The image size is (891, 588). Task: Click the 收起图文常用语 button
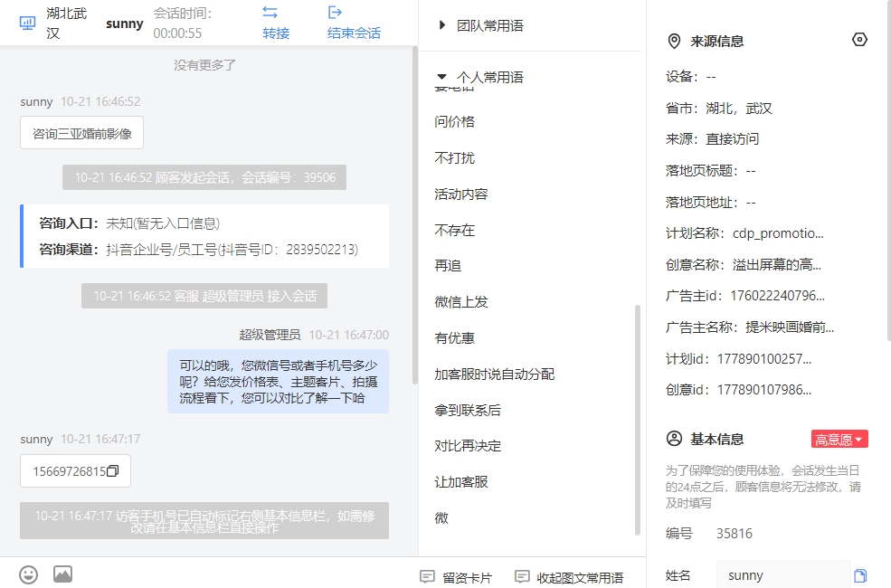pos(569,577)
